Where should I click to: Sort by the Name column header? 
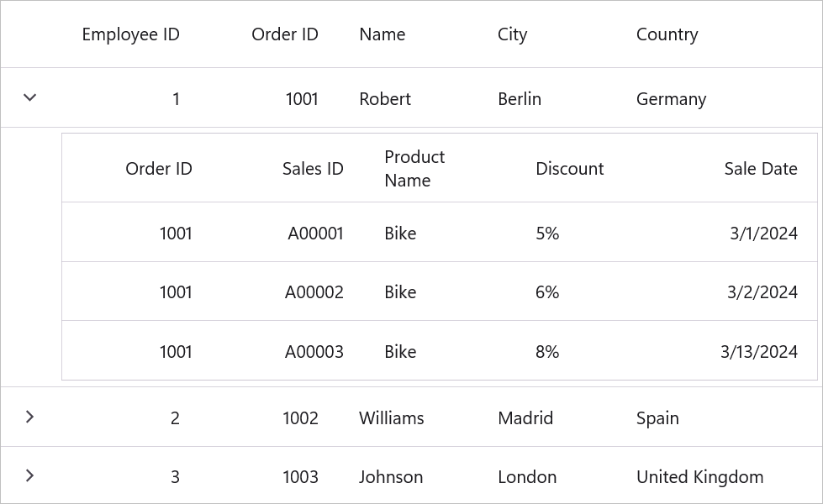click(x=382, y=34)
